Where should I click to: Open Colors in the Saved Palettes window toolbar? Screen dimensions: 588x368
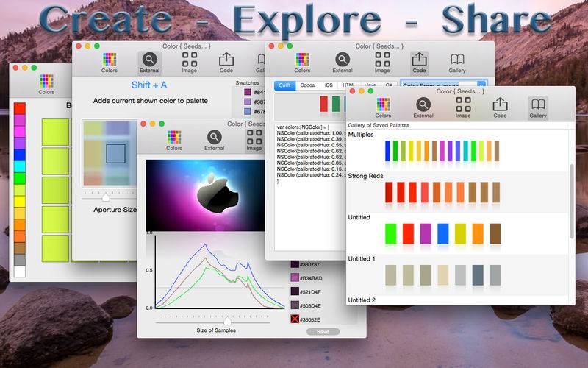click(x=383, y=107)
